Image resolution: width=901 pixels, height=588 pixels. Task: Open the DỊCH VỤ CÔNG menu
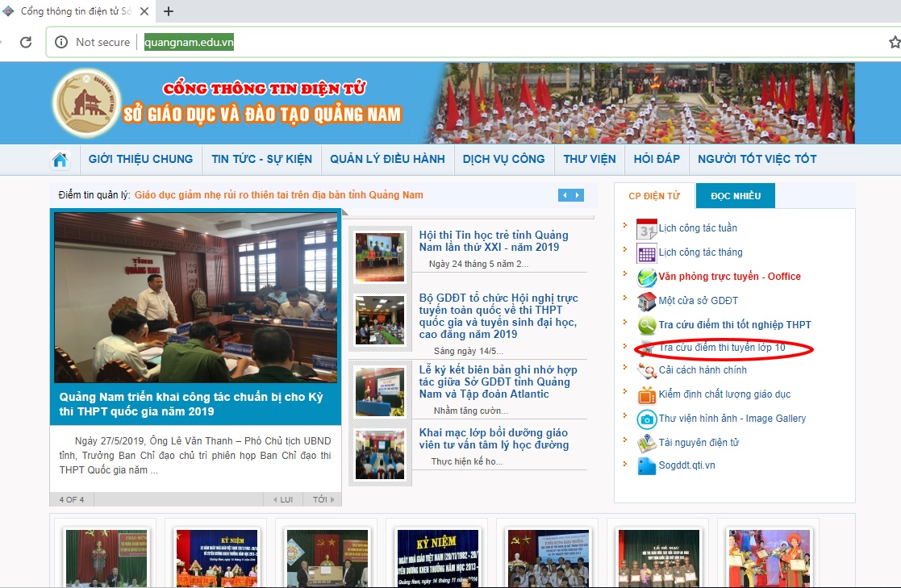tap(503, 159)
